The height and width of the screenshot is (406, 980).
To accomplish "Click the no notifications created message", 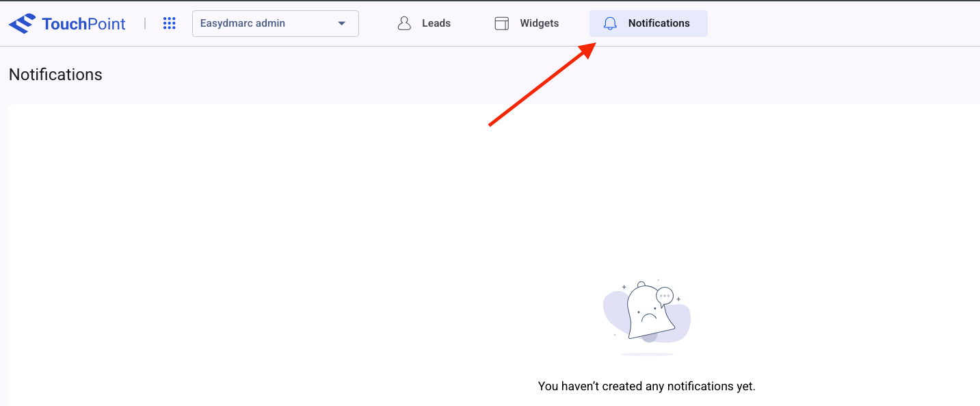I will pos(646,386).
